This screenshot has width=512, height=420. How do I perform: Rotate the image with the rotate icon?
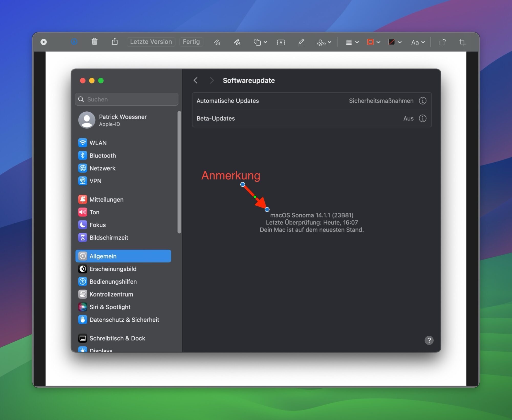443,42
